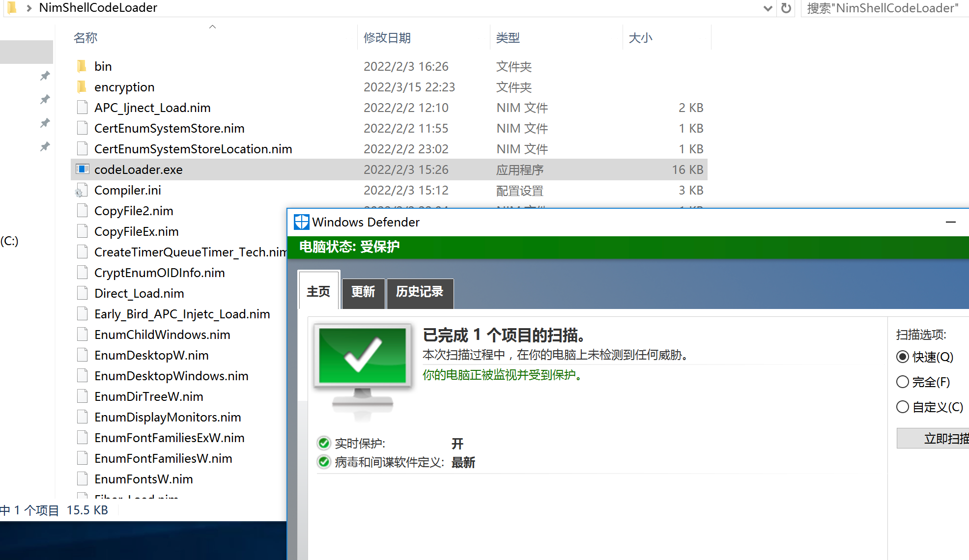
Task: Click the refresh icon in the address bar
Action: (x=786, y=8)
